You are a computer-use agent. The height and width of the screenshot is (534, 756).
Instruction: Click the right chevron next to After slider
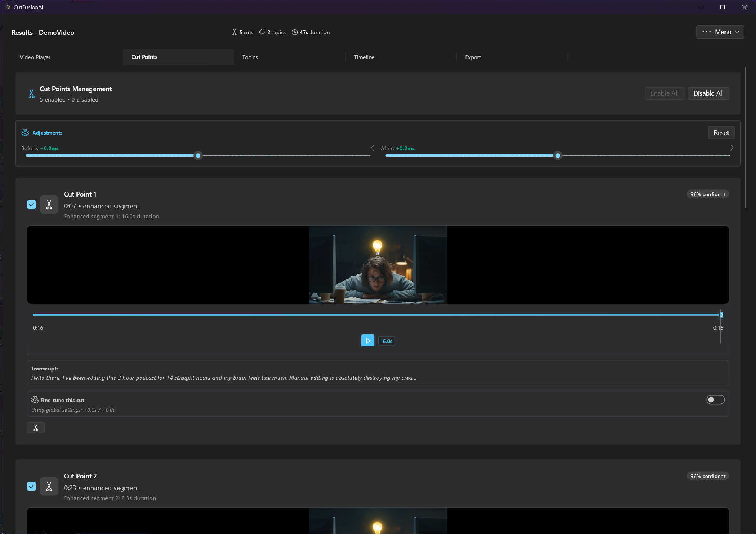[x=732, y=148]
